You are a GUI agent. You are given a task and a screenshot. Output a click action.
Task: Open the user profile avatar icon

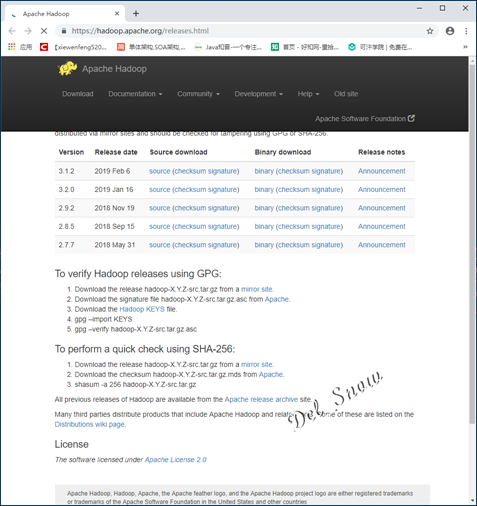click(450, 31)
